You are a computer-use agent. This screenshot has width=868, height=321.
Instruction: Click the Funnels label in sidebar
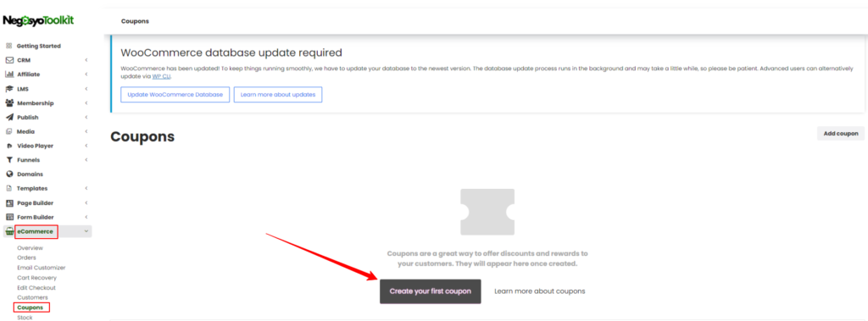pos(28,161)
